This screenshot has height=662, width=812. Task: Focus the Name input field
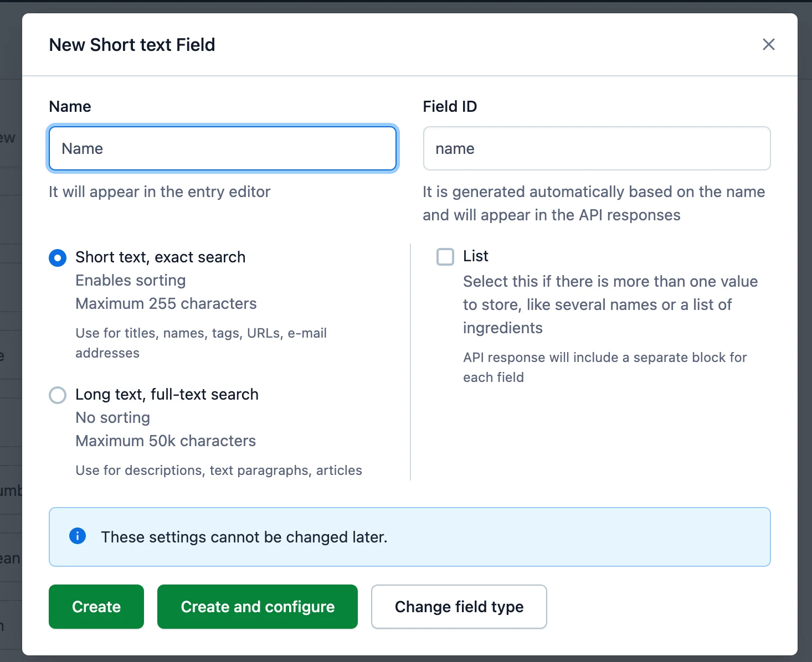(x=223, y=148)
